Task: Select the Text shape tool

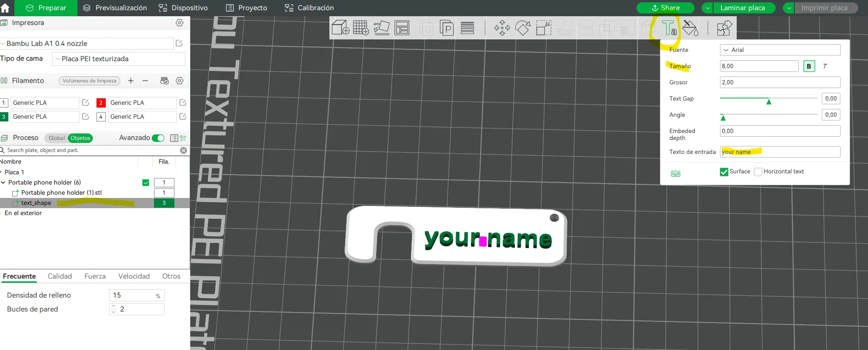Action: (x=669, y=28)
